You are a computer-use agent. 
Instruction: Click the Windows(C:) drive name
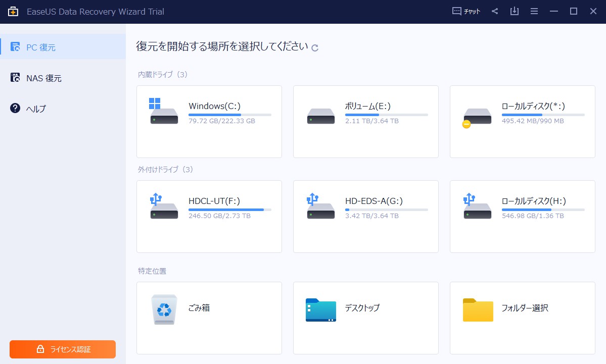click(214, 106)
